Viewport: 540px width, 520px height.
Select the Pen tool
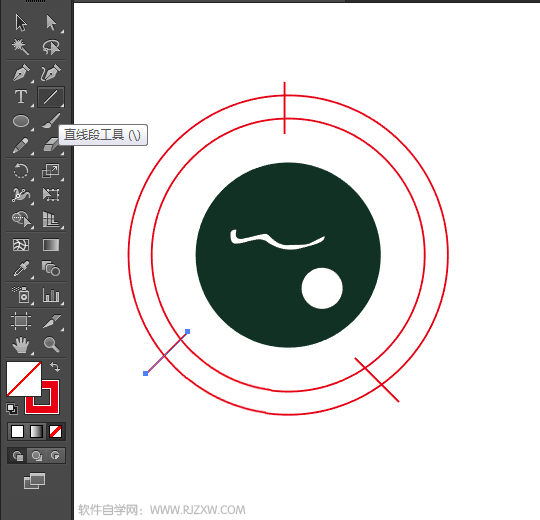[21, 72]
